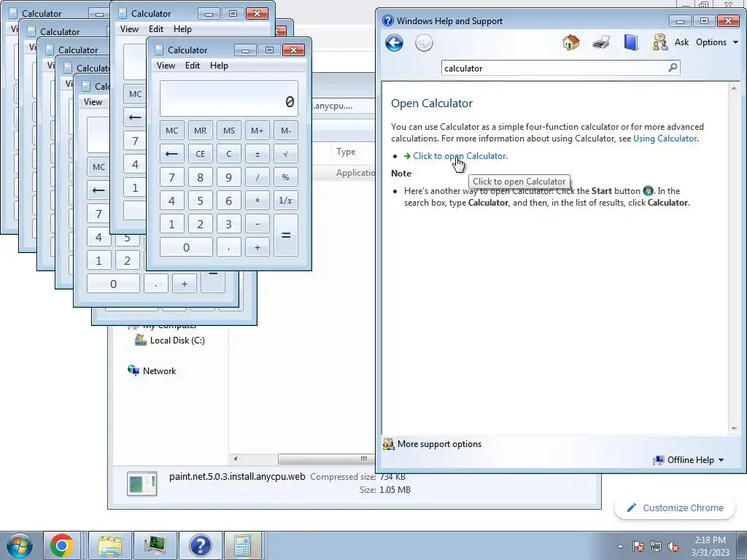Viewport: 747px width, 560px height.
Task: Open the Options dropdown in Help
Action: [717, 42]
